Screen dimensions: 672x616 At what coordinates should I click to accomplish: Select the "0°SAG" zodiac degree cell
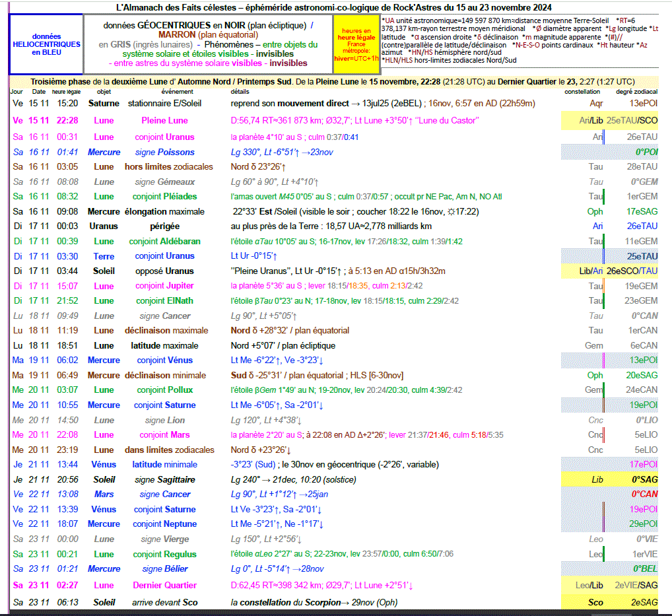click(x=644, y=480)
